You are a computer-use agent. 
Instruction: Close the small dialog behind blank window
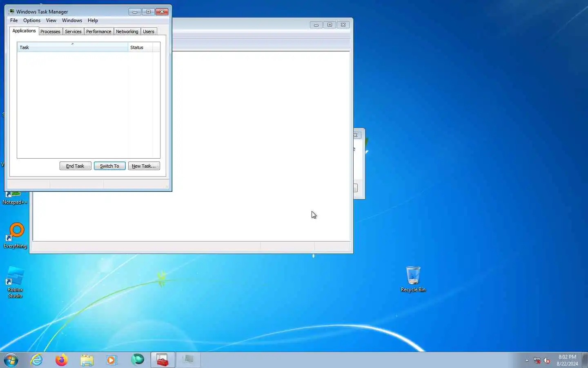(356, 135)
